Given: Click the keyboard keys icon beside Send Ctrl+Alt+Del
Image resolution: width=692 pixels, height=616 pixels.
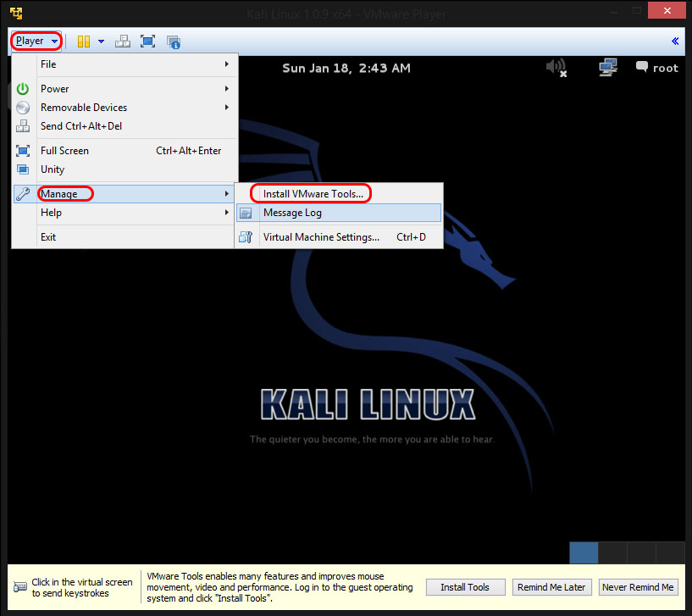Looking at the screenshot, I should (x=23, y=126).
